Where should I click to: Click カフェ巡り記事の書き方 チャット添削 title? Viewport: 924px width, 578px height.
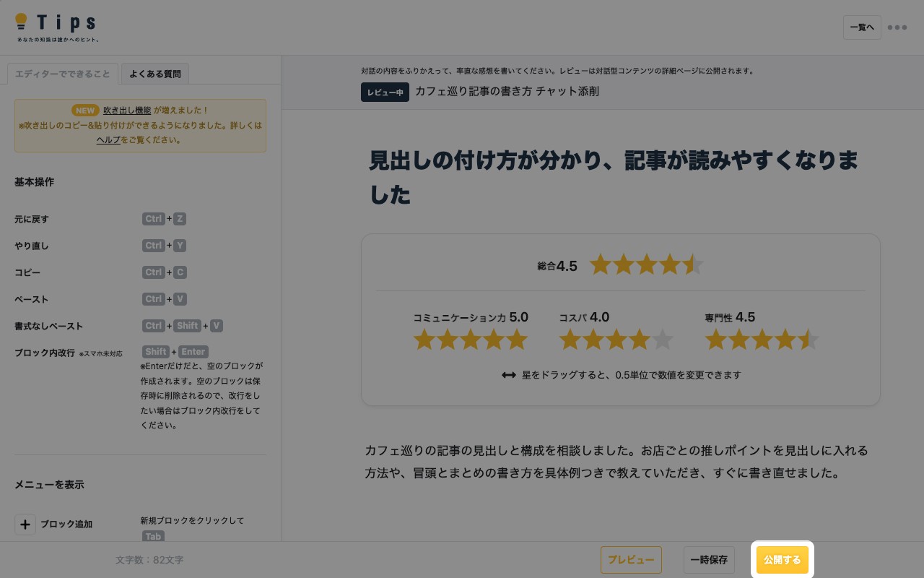[x=507, y=92]
